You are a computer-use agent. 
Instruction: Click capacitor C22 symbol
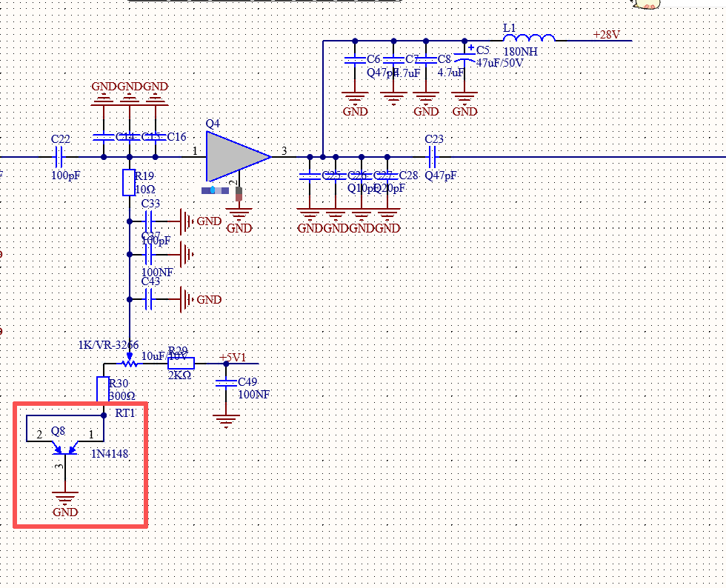click(59, 156)
